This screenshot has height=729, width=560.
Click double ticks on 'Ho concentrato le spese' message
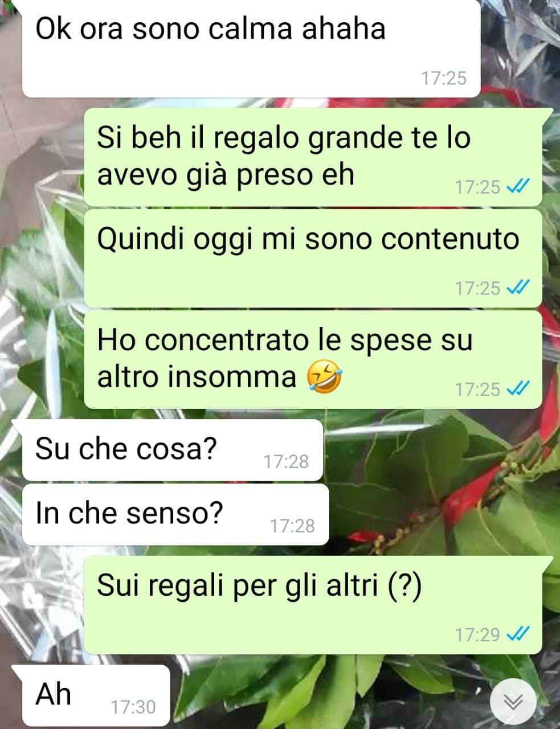(x=519, y=389)
